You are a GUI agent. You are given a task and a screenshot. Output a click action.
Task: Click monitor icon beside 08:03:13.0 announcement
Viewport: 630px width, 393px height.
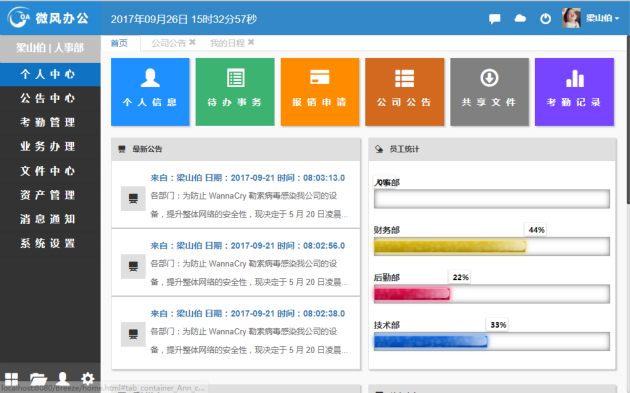133,199
